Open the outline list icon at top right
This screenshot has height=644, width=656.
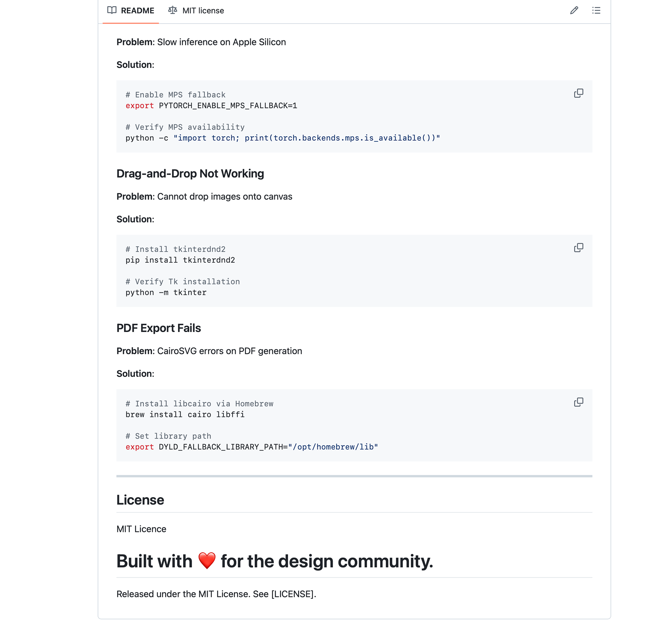[596, 11]
